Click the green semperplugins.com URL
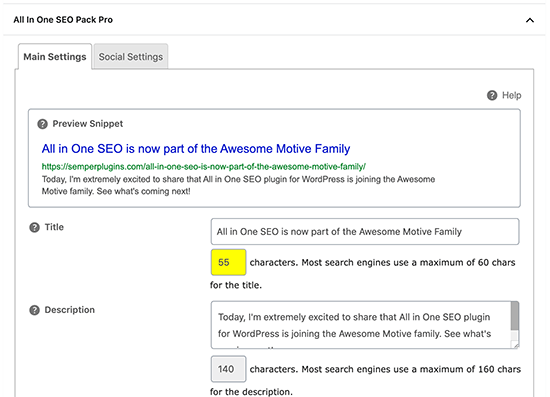Image resolution: width=550 pixels, height=397 pixels. pos(204,166)
